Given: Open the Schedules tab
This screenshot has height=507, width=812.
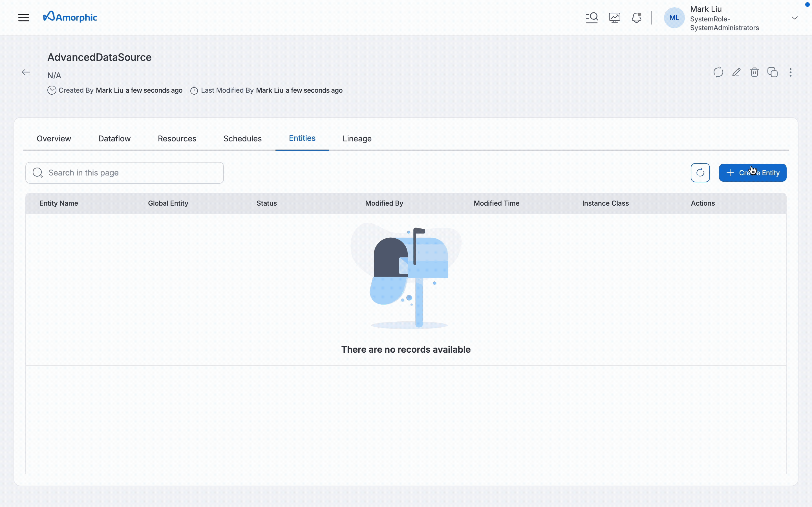Looking at the screenshot, I should (242, 139).
